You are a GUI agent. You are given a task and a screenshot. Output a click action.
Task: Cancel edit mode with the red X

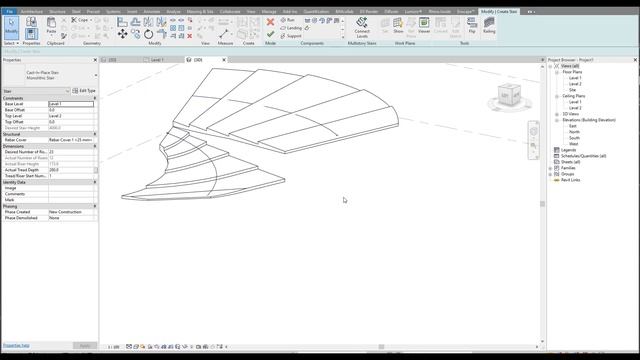[x=270, y=22]
